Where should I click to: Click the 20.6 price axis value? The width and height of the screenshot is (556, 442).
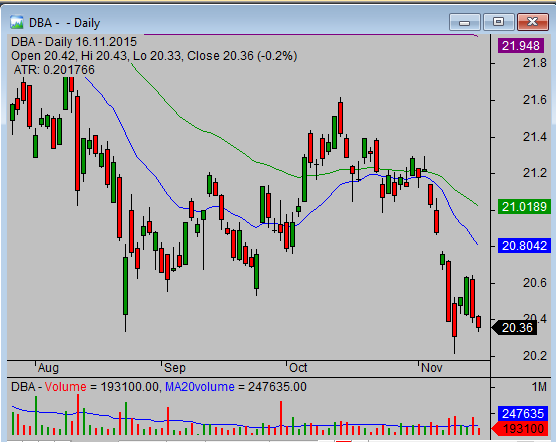[x=535, y=283]
